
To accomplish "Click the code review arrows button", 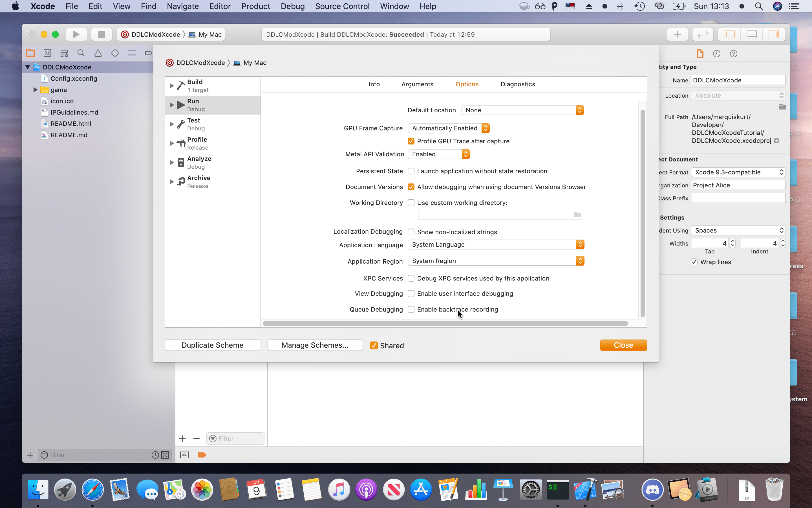I will click(703, 34).
